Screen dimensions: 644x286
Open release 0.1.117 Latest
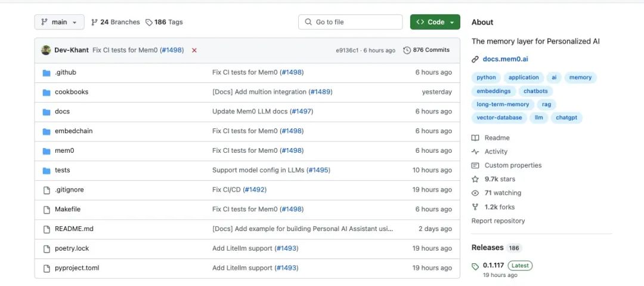point(507,266)
